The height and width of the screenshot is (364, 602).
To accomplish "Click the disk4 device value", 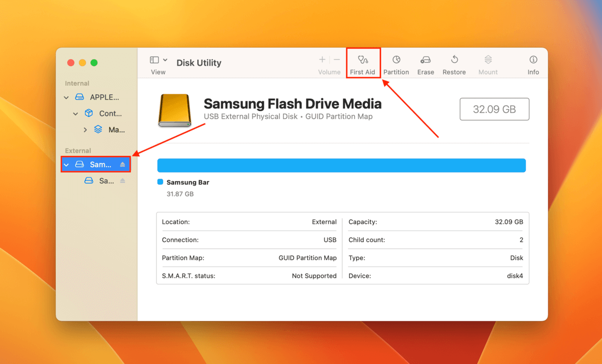I will tap(515, 276).
